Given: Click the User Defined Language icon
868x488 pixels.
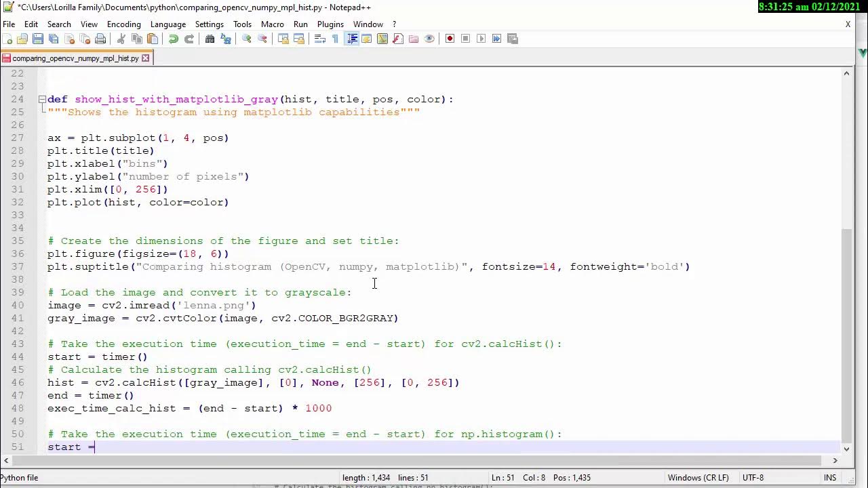Looking at the screenshot, I should (x=367, y=39).
